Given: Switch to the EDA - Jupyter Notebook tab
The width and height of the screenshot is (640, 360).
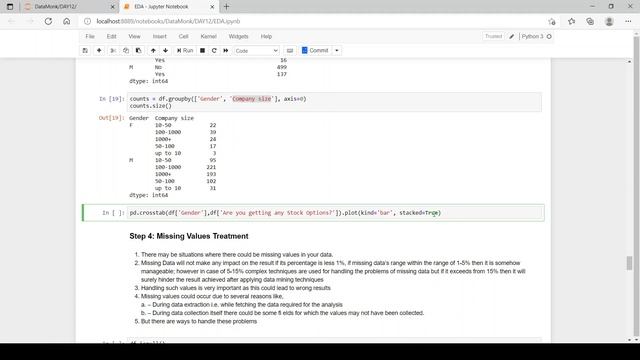Looking at the screenshot, I should 169,7.
